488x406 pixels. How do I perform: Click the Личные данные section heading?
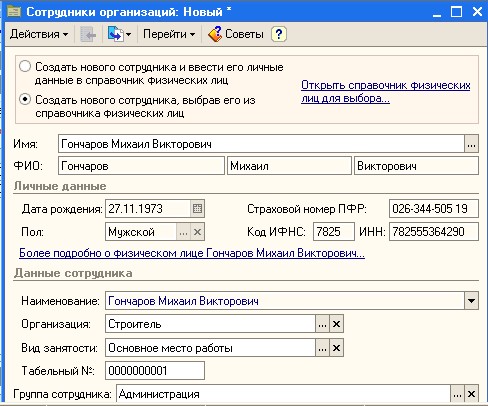point(60,186)
